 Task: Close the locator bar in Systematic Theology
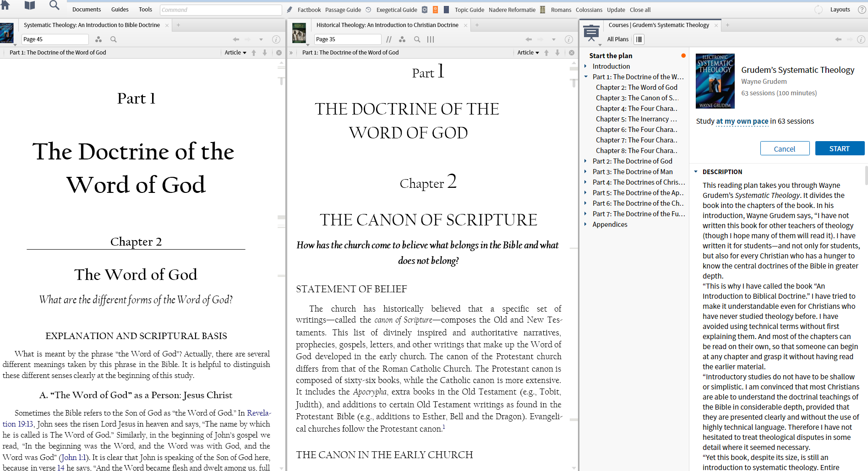point(279,53)
